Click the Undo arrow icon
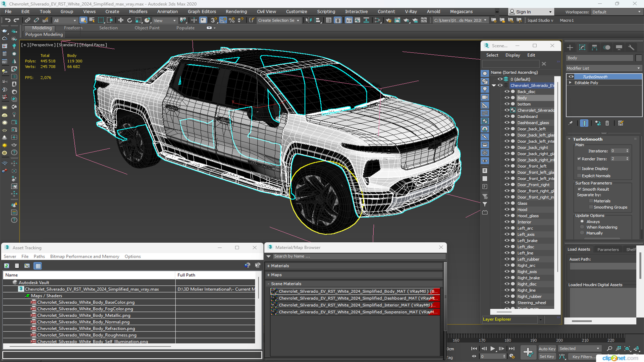 tap(7, 20)
